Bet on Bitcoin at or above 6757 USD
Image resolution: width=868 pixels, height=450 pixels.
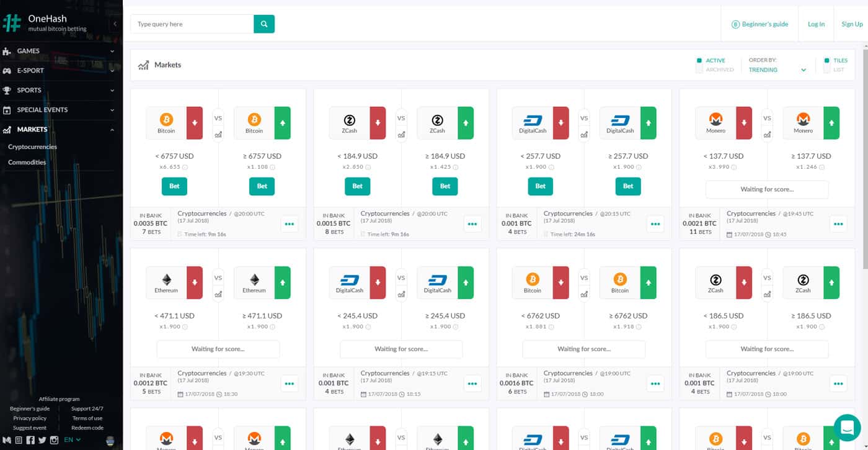[262, 186]
